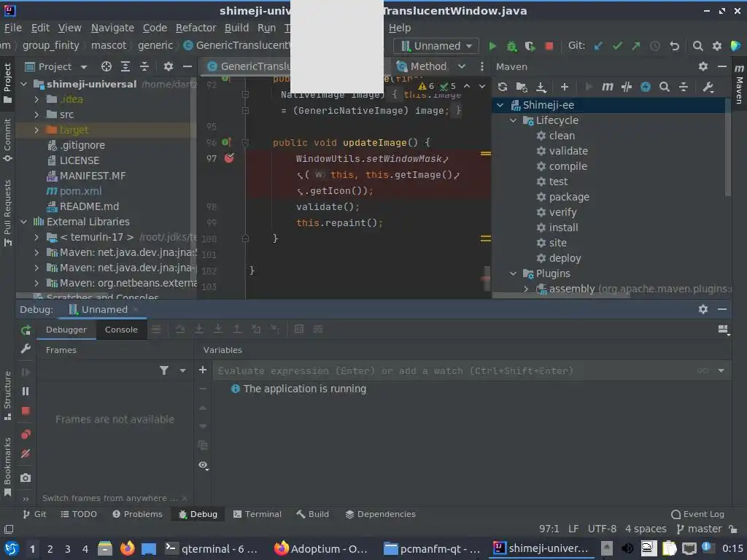Filter frames with funnel icon
This screenshot has width=747, height=560.
pos(164,370)
